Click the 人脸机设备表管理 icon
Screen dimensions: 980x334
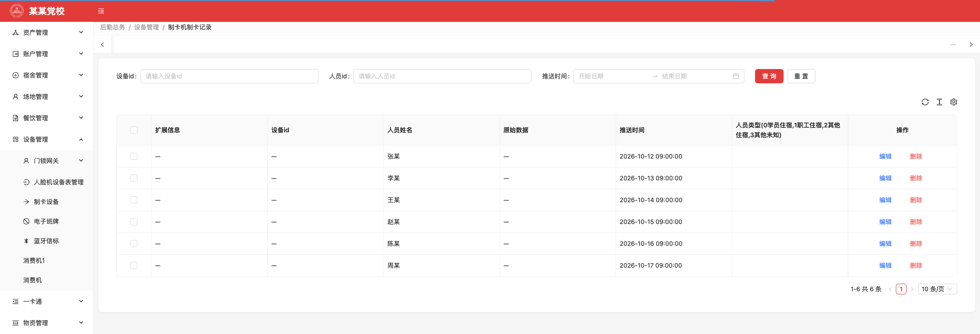[26, 182]
